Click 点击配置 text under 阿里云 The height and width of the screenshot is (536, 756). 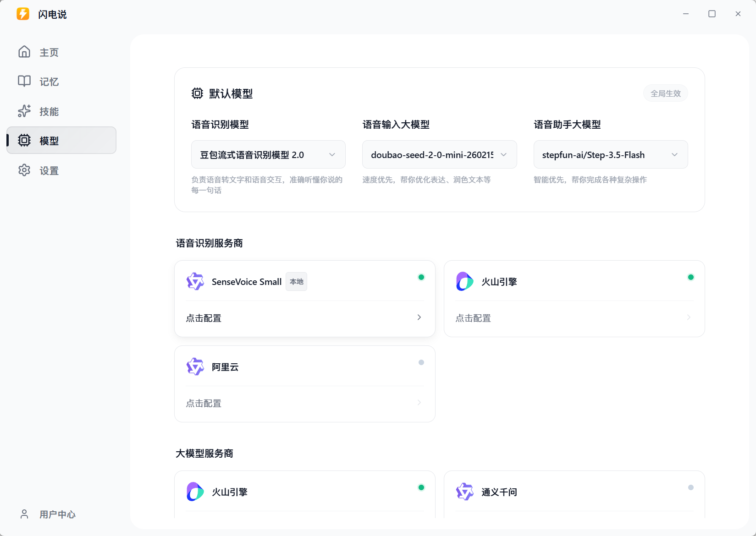(x=204, y=403)
